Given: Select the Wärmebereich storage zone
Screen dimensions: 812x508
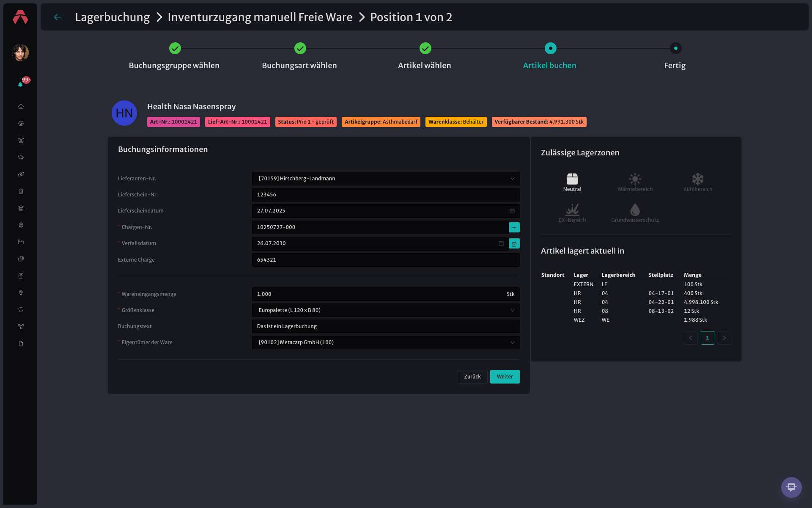Looking at the screenshot, I should click(635, 182).
